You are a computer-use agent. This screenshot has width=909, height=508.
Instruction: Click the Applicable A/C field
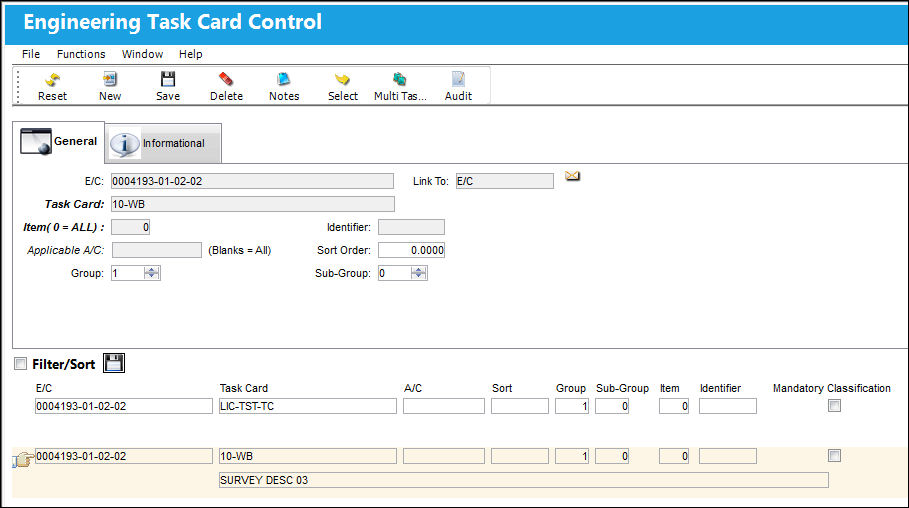point(157,250)
